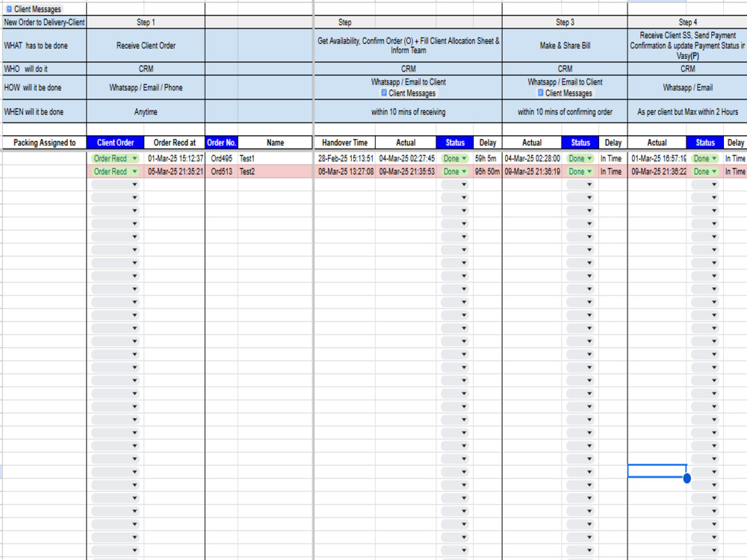Open the first empty Client Order dropdown below Ord513
Screen dimensions: 747x560
tap(115, 184)
